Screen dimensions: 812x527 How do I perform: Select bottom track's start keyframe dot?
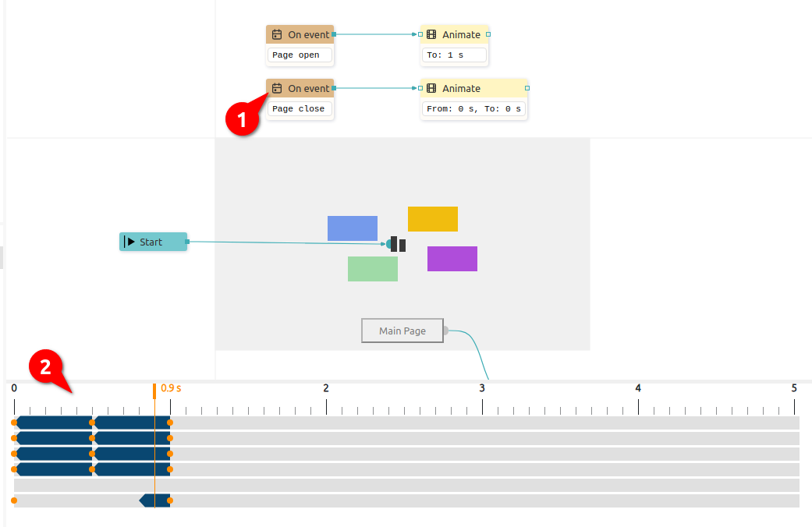14,500
